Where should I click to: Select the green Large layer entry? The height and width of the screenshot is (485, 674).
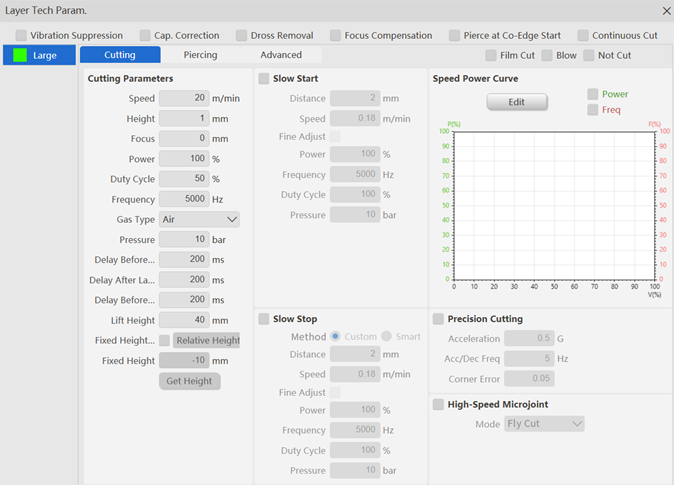pos(39,55)
